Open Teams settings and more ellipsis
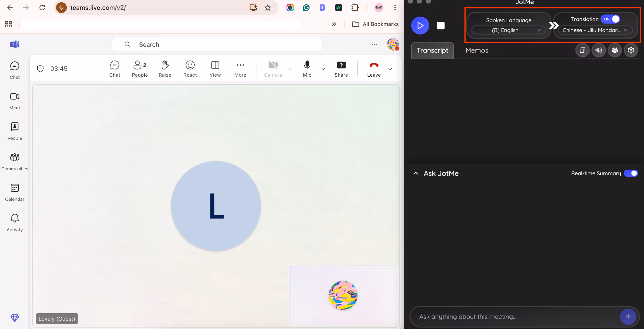 click(x=374, y=45)
